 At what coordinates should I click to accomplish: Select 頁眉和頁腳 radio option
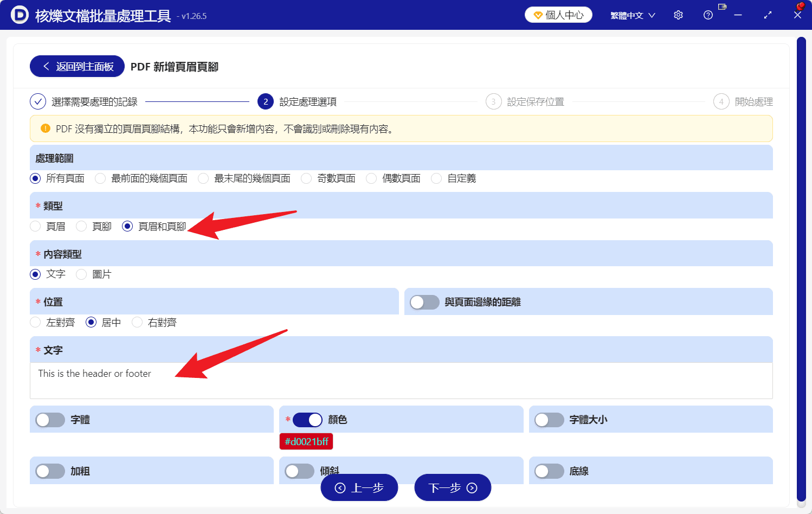click(127, 226)
